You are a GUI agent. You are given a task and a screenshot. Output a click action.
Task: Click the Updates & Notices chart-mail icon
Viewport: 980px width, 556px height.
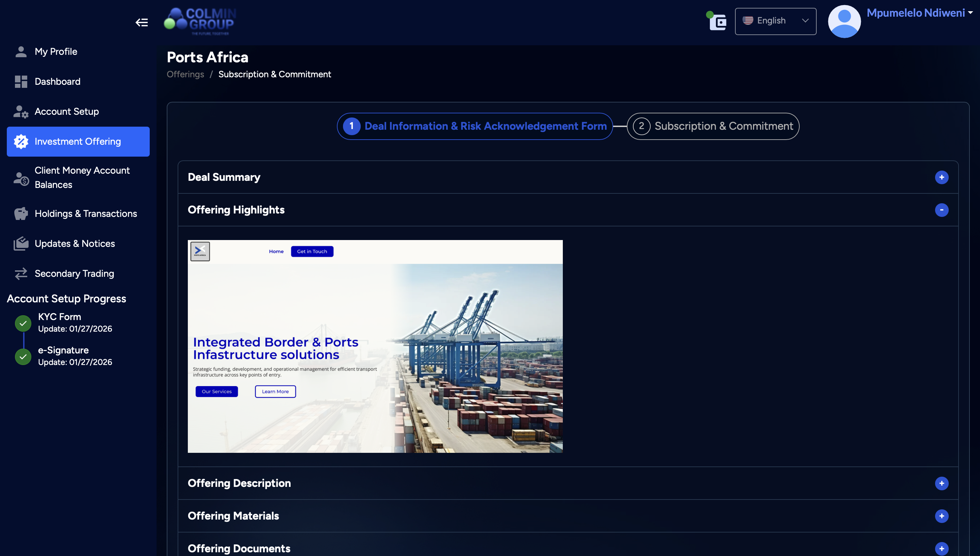click(x=21, y=244)
